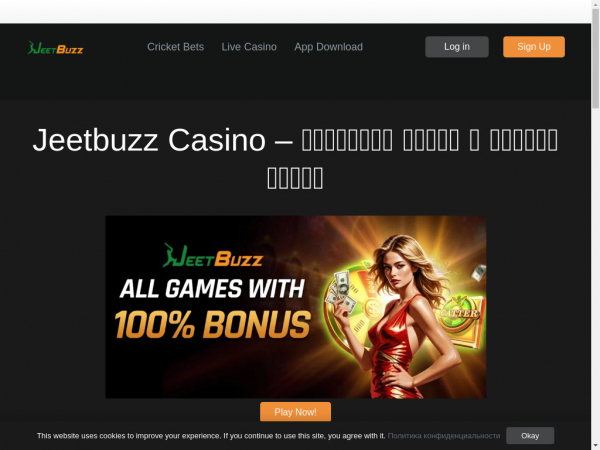Screen dimensions: 600x450
Task: Click the Jeetbuzz Casino page heading
Action: 295,158
